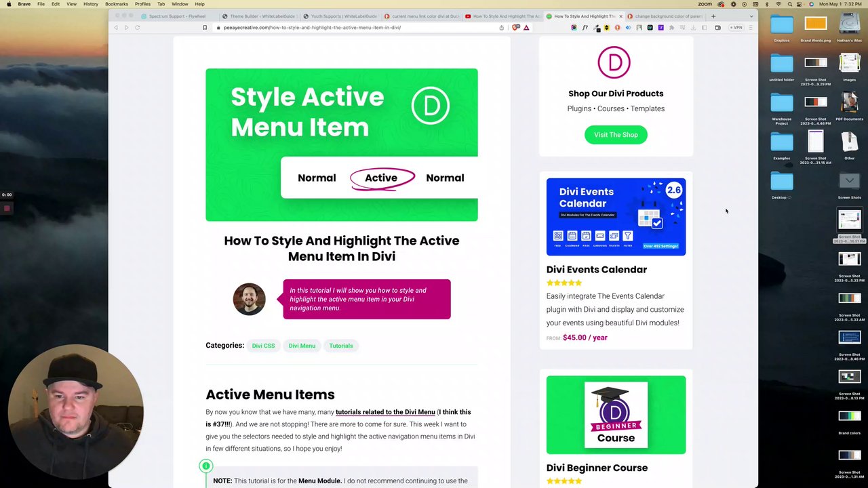868x488 pixels.
Task: Click the zoom menu bar item
Action: tap(705, 4)
